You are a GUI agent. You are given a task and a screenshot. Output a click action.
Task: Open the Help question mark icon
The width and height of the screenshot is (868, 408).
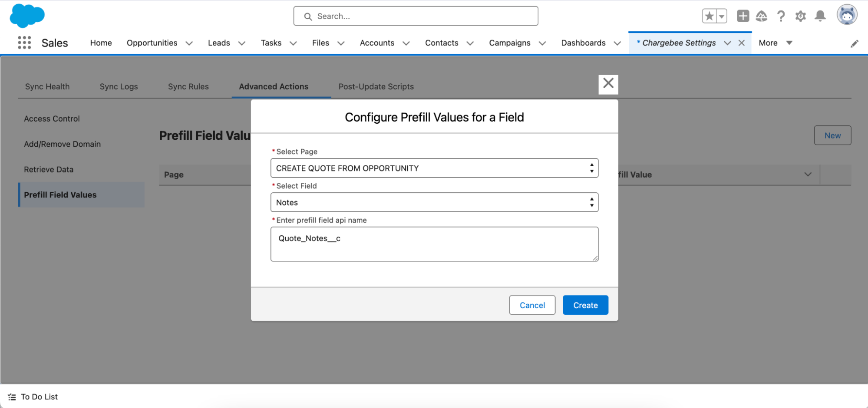click(x=781, y=16)
